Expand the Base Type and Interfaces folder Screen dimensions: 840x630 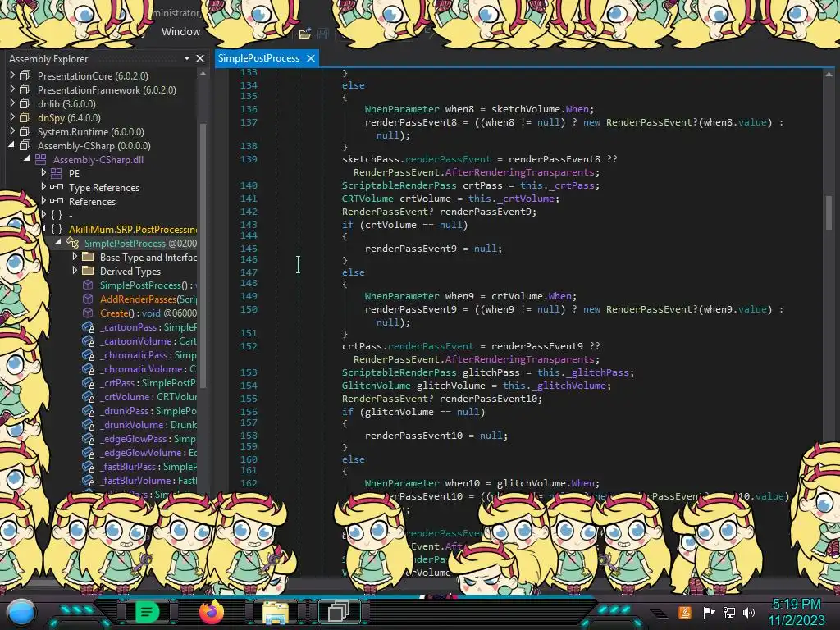click(x=75, y=257)
